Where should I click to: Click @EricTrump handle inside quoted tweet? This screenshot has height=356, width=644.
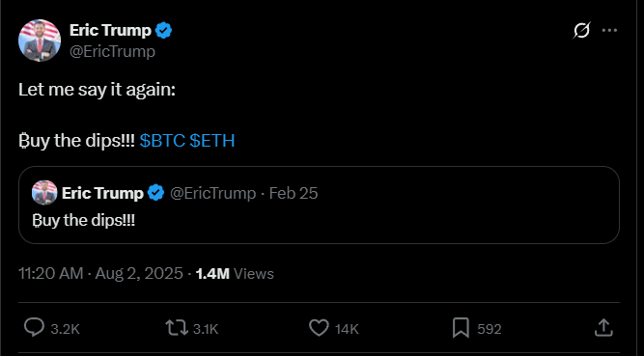212,193
